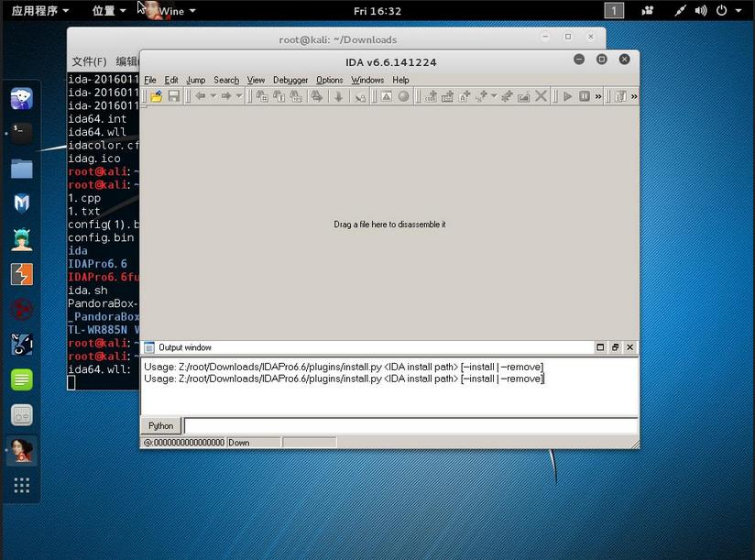Launch the Burp Suite orange icon in dock

[22, 274]
